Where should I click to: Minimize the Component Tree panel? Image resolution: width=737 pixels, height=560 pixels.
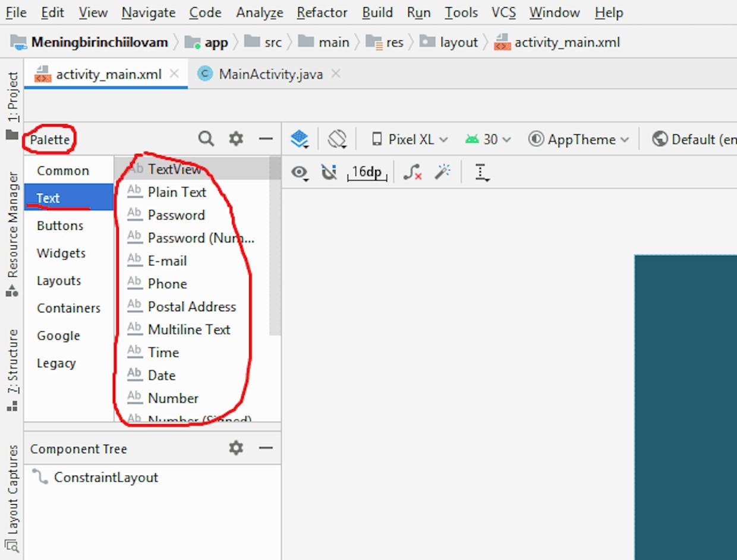pos(266,448)
